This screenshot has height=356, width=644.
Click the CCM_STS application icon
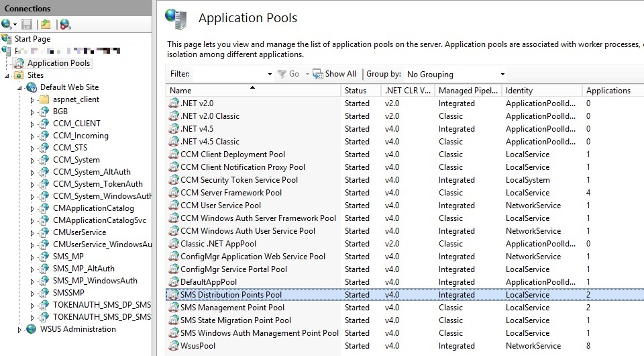[44, 148]
